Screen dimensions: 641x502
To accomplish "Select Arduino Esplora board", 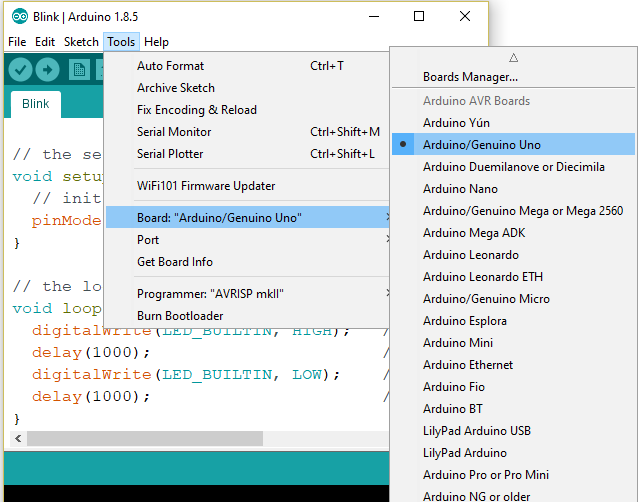I will pyautogui.click(x=513, y=321).
